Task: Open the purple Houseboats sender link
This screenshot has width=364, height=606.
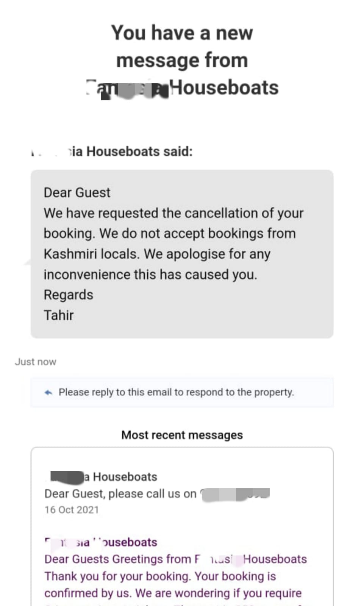Action: (x=101, y=542)
